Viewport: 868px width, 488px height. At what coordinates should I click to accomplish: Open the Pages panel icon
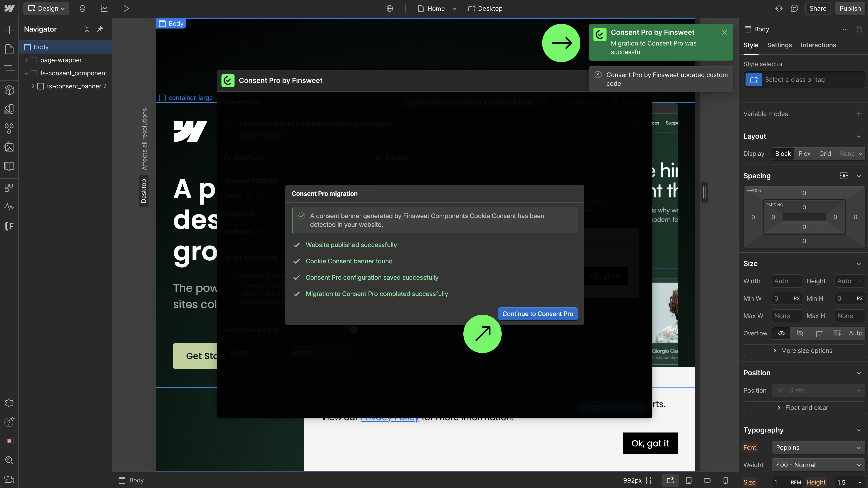(9, 49)
